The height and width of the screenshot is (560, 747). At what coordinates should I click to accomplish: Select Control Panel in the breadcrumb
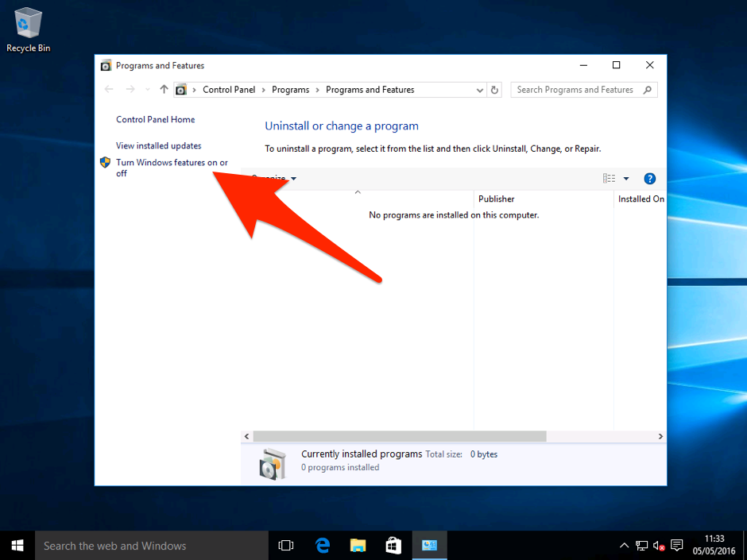[x=229, y=90]
